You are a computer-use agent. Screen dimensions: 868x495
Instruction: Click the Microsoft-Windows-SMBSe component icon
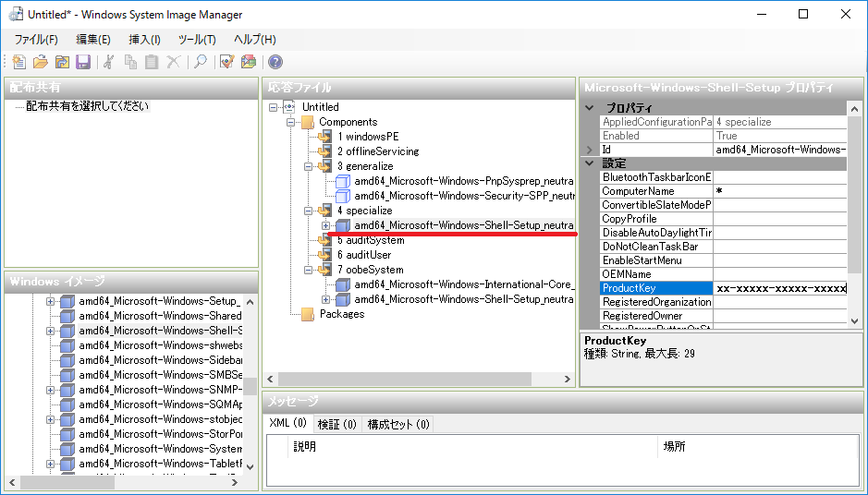(67, 375)
